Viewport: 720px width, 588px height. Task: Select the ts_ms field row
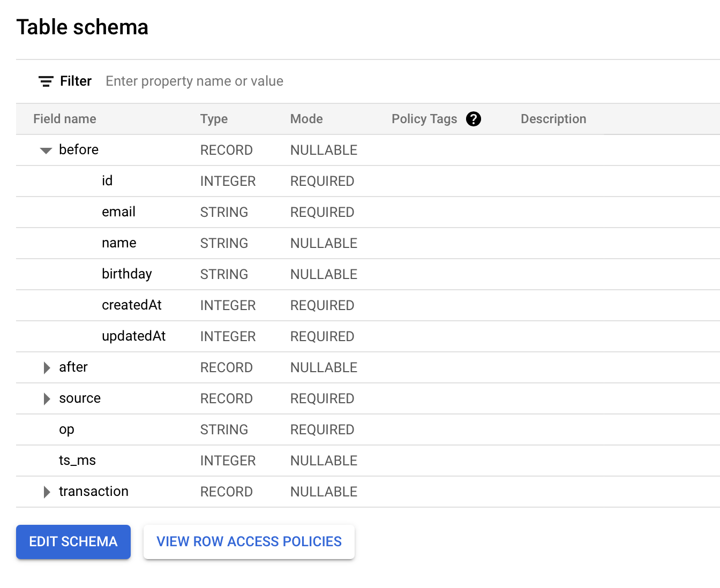click(x=78, y=461)
